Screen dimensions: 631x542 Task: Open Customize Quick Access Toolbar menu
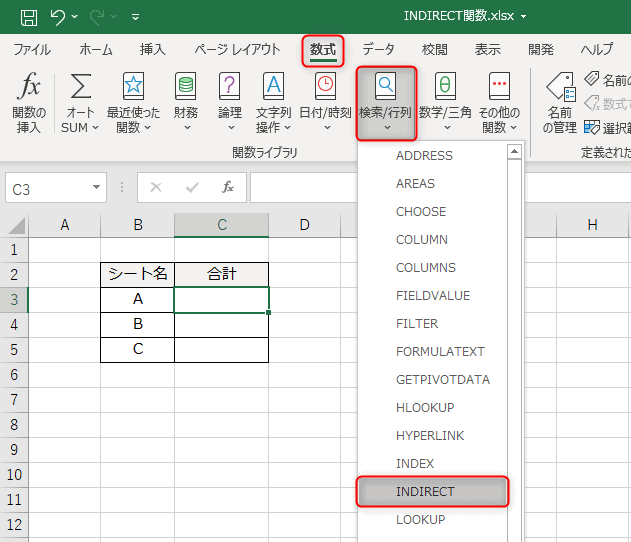coord(136,17)
